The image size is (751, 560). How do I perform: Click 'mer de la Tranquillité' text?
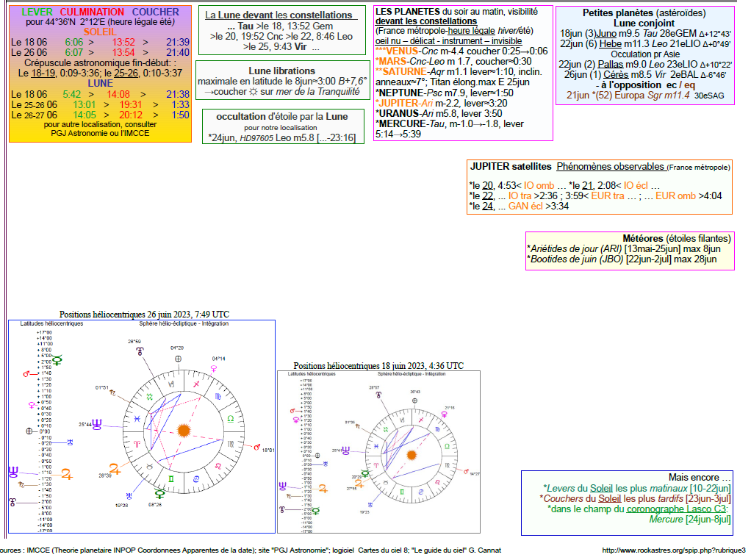point(317,92)
